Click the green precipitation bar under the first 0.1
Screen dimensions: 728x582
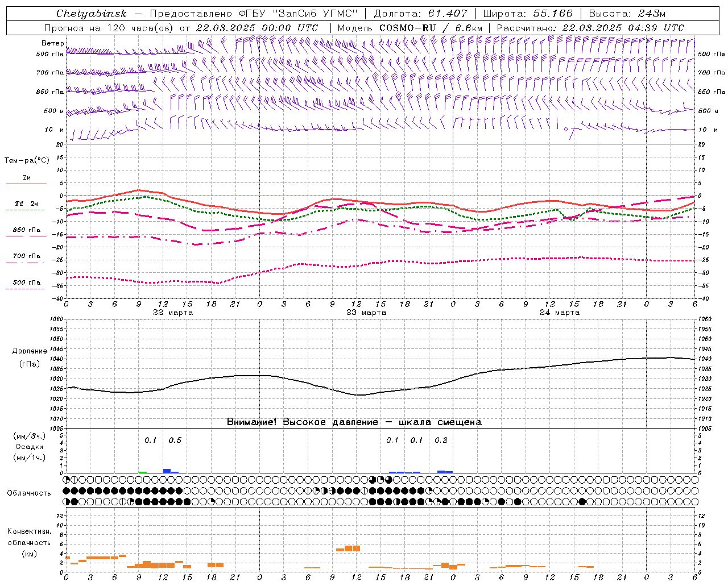coord(143,472)
